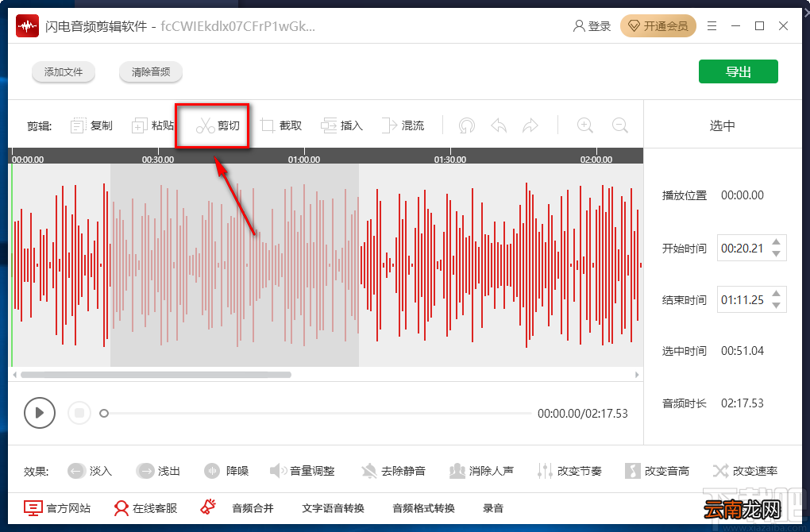Open Audio Format Conversion (音频格式转换)
Image resolution: width=810 pixels, height=532 pixels.
tap(423, 508)
